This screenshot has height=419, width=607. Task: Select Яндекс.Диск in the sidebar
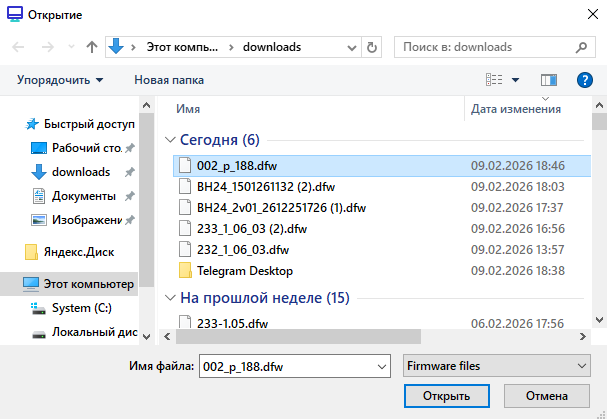[x=77, y=251]
